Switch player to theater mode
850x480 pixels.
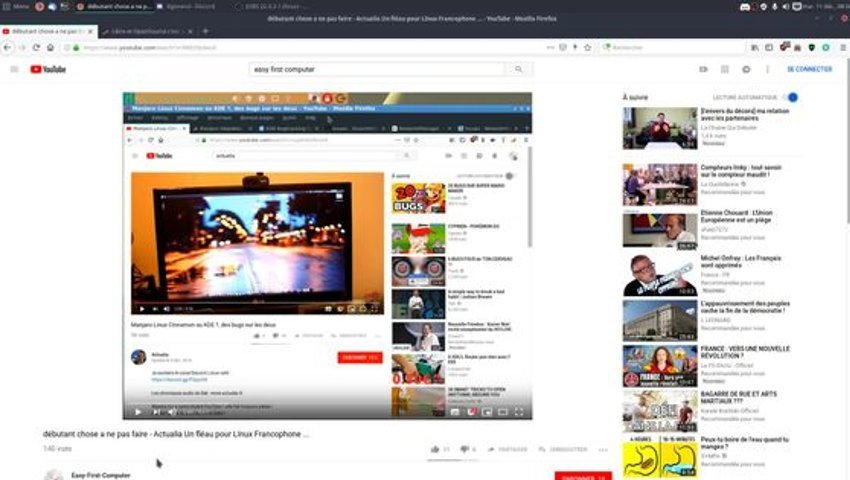[x=503, y=412]
